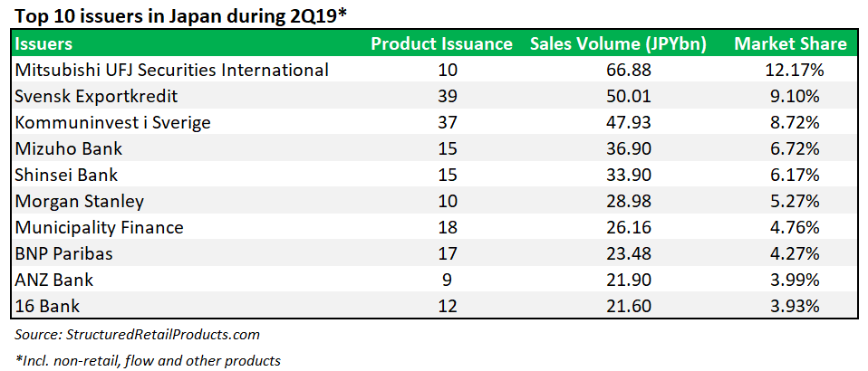Image resolution: width=868 pixels, height=371 pixels.
Task: Click the Mizuho Bank issuer cell
Action: point(69,148)
